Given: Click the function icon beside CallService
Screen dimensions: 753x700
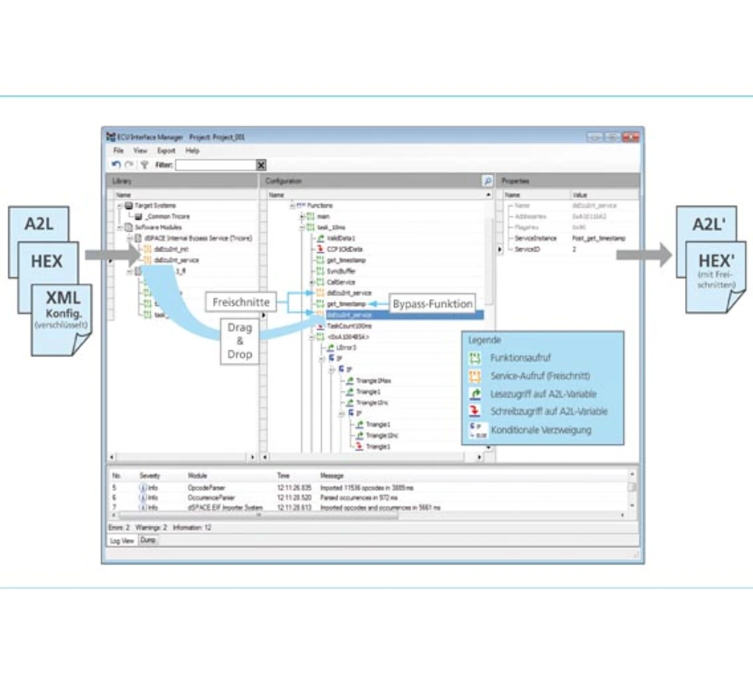Looking at the screenshot, I should [x=320, y=282].
